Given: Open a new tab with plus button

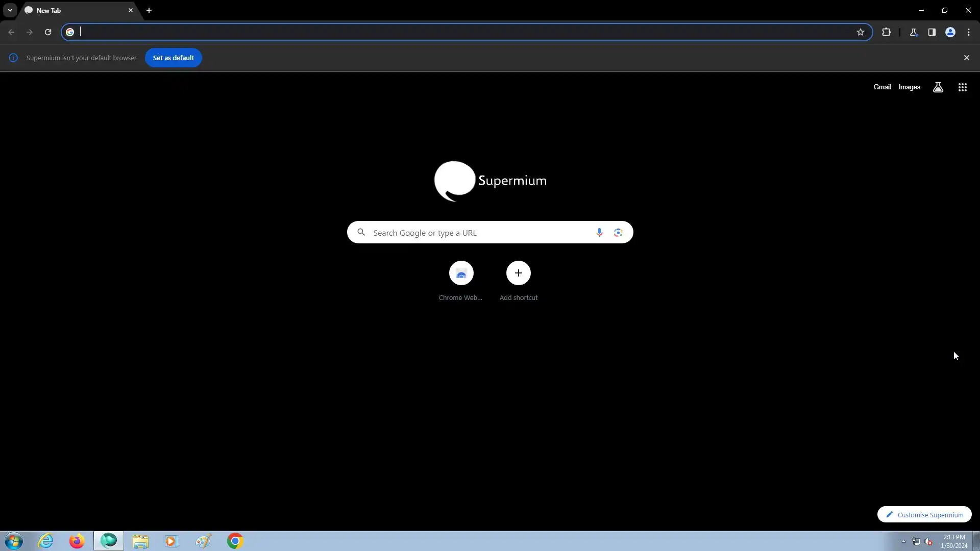Looking at the screenshot, I should (149, 10).
